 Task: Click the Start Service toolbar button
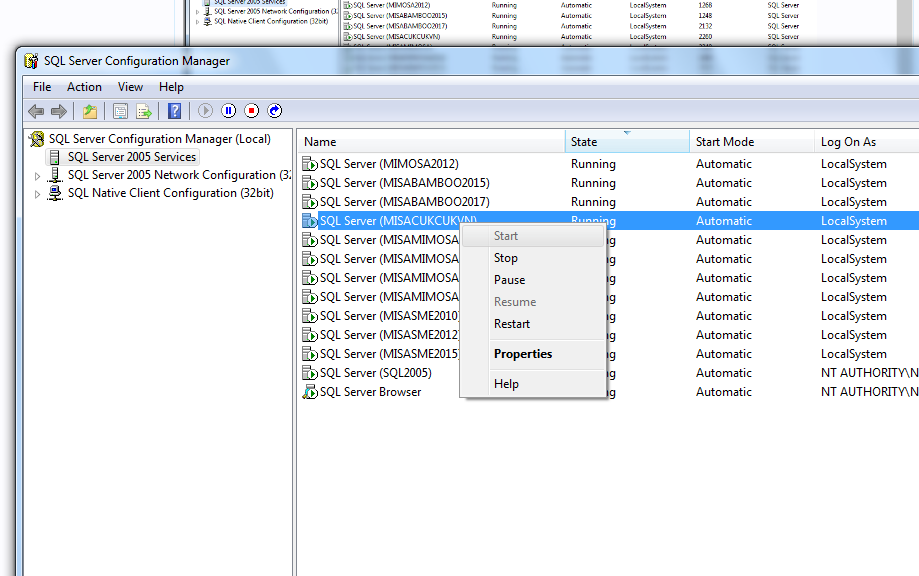205,111
